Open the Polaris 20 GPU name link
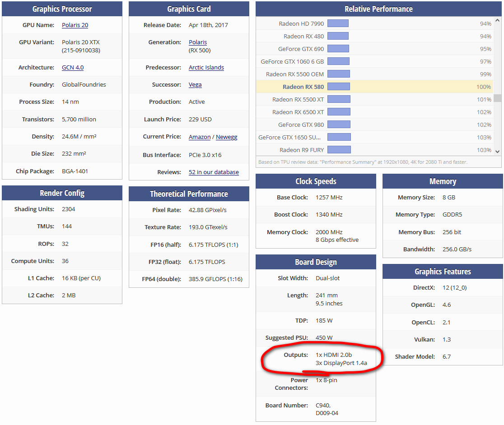Viewport: 504px width, 425px height. click(x=75, y=25)
